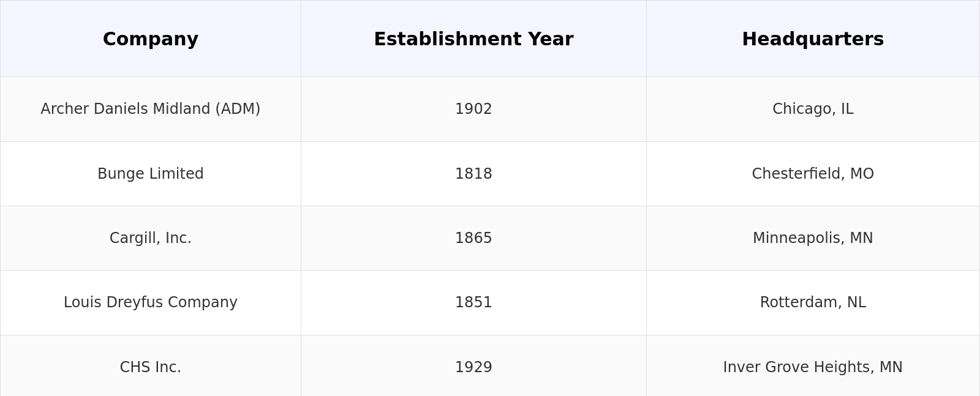The image size is (980, 396).
Task: Select the Rotterdam, NL cell
Action: (x=812, y=302)
